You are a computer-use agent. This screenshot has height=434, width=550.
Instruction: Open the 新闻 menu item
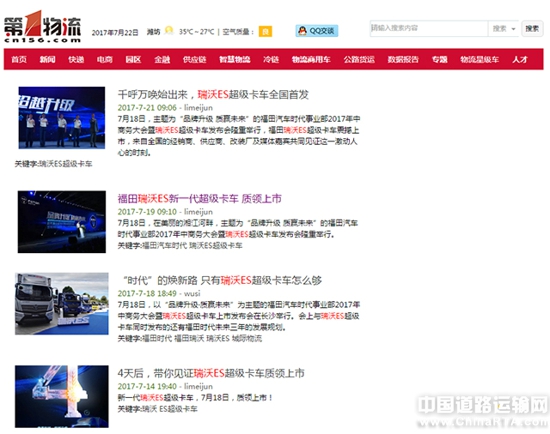(x=47, y=59)
